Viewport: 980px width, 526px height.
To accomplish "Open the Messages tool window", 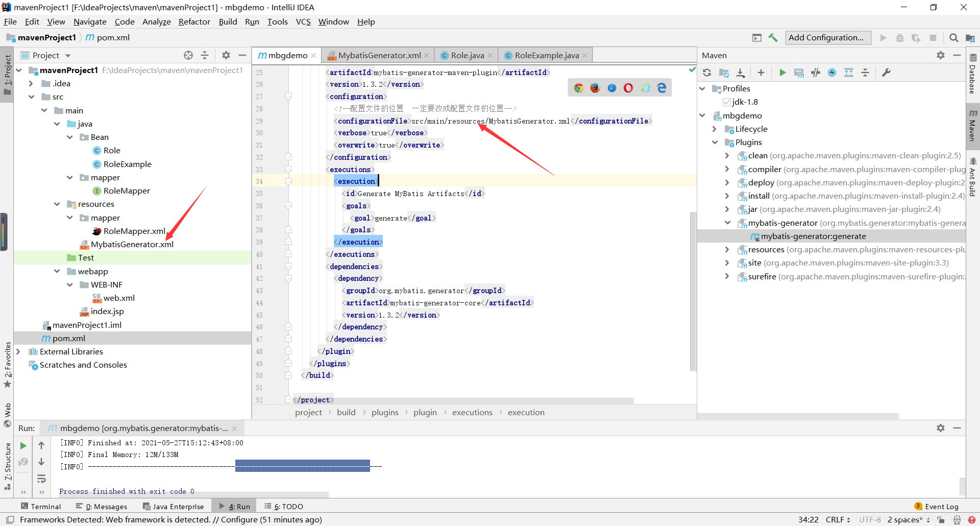I will pyautogui.click(x=102, y=506).
